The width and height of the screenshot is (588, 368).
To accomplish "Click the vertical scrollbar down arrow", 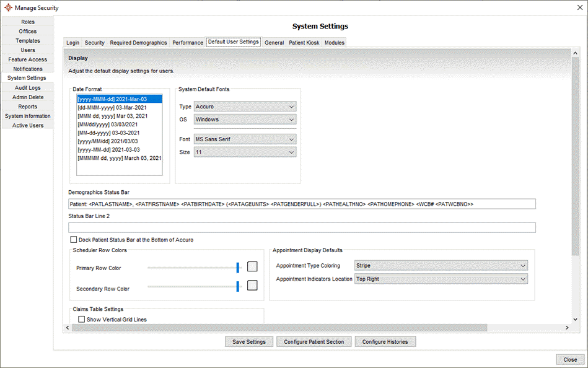I will click(575, 319).
